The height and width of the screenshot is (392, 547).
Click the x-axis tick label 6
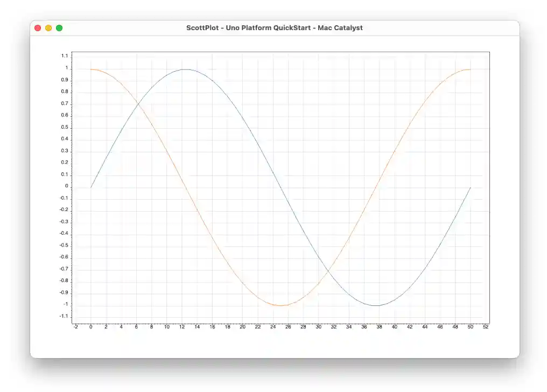[x=136, y=327]
